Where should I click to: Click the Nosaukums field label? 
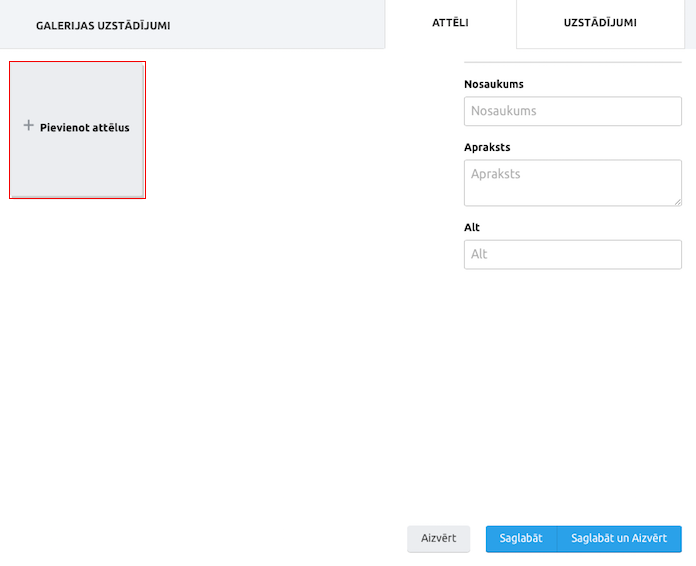494,84
